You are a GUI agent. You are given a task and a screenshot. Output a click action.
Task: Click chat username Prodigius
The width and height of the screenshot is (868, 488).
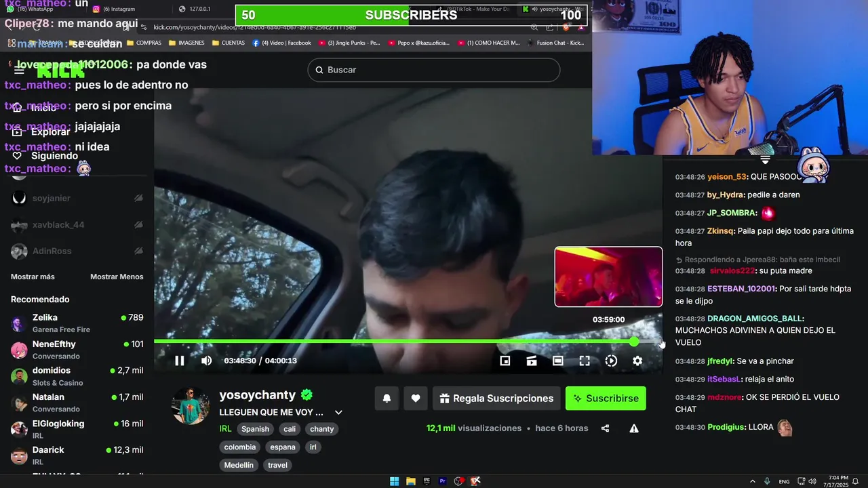pyautogui.click(x=726, y=427)
